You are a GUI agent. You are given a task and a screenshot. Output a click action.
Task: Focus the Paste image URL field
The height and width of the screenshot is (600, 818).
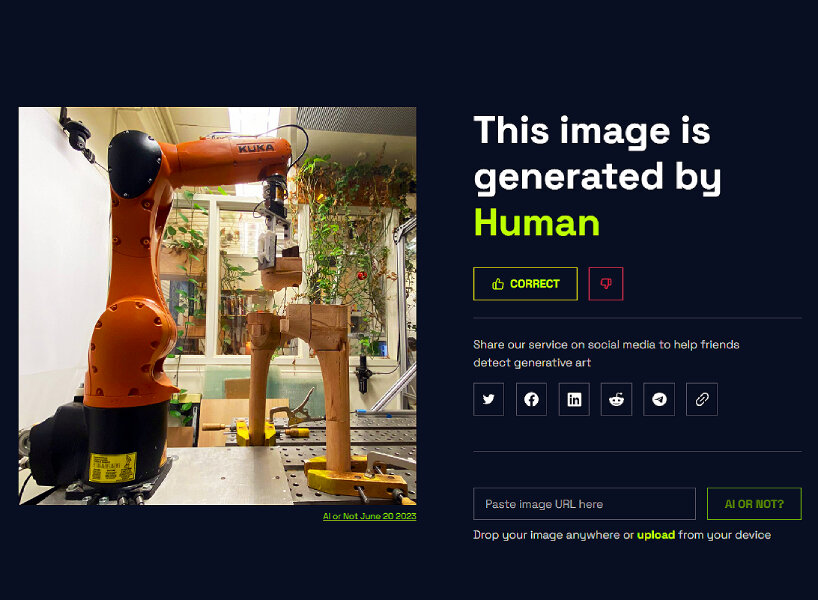point(584,504)
